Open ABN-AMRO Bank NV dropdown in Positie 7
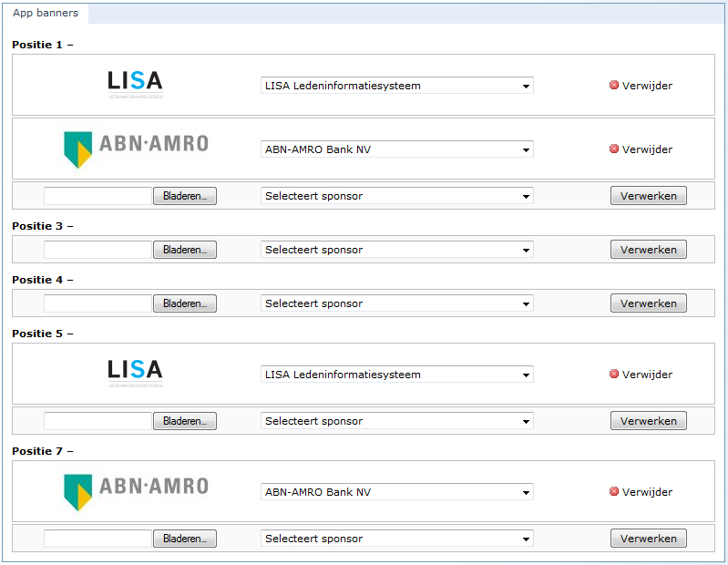The width and height of the screenshot is (728, 565). 397,492
